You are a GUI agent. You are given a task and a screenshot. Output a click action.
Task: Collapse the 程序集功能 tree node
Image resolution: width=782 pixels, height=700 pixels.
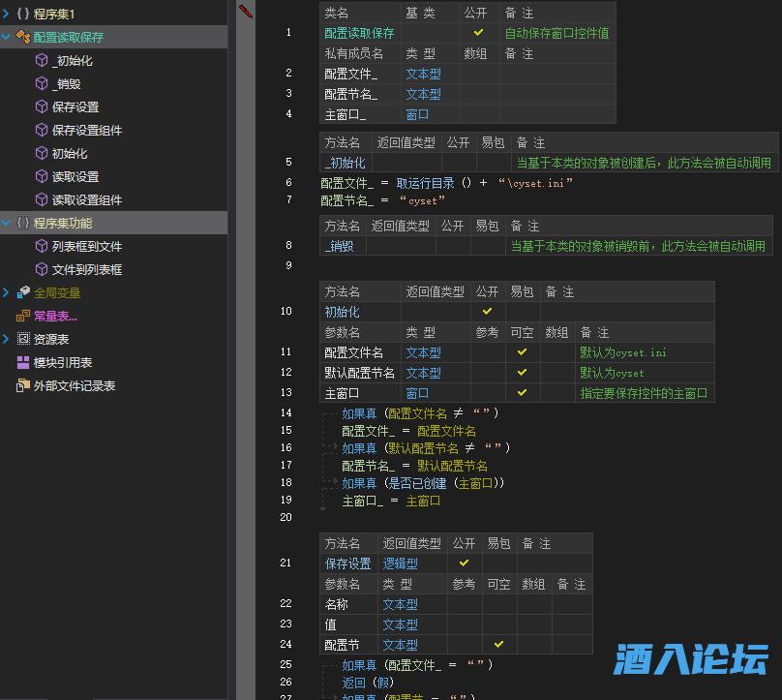click(7, 224)
